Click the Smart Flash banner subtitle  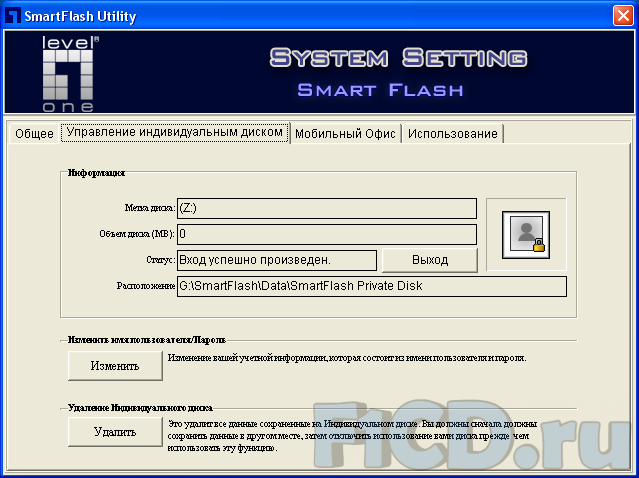point(380,90)
